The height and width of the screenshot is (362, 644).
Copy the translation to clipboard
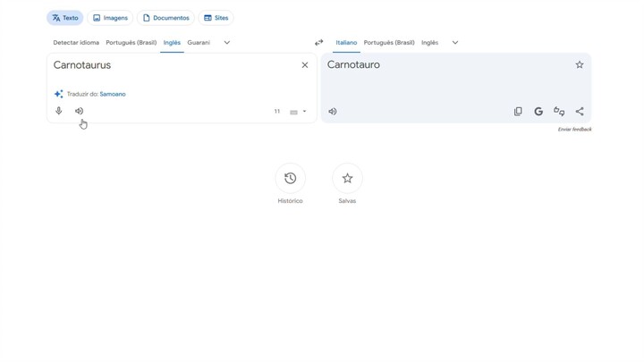pos(518,111)
